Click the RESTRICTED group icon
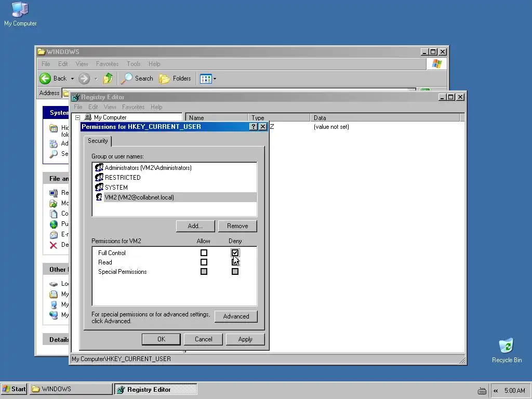This screenshot has height=399, width=532. 99,178
